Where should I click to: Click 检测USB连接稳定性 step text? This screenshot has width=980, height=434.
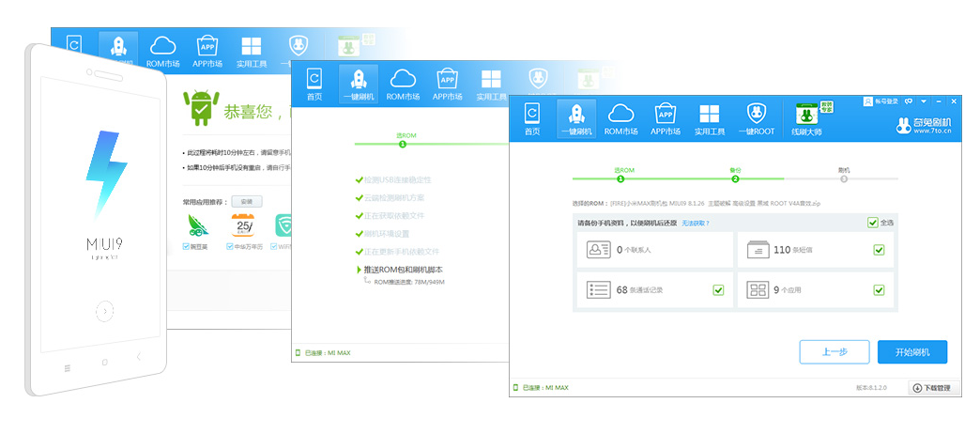(397, 180)
